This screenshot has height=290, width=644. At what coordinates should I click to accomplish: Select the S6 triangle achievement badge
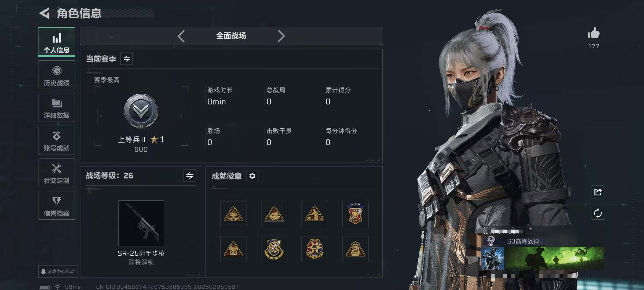(x=233, y=249)
